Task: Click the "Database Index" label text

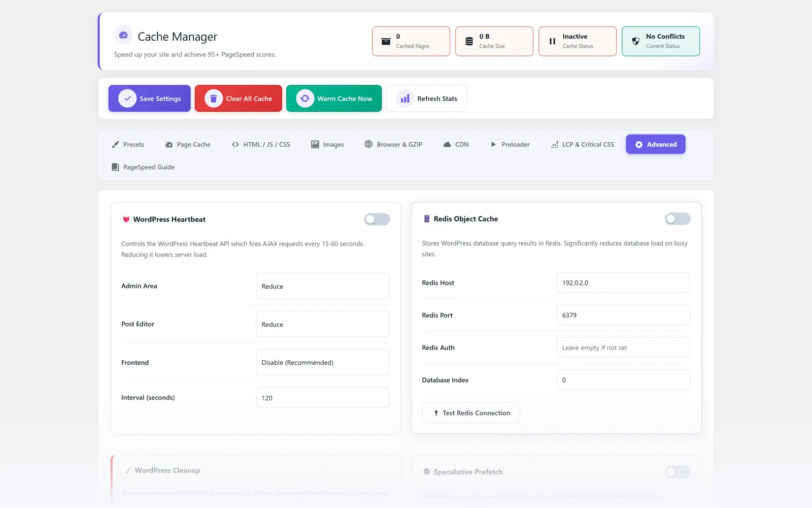Action: tap(445, 380)
